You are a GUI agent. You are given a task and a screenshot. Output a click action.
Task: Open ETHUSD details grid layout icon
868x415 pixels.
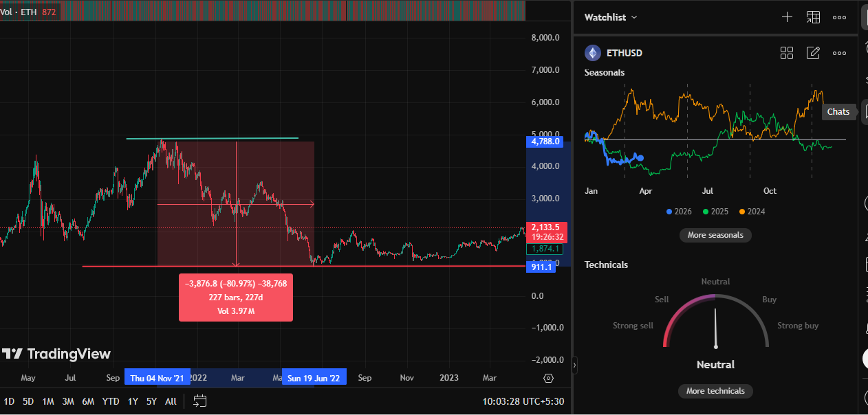click(787, 53)
